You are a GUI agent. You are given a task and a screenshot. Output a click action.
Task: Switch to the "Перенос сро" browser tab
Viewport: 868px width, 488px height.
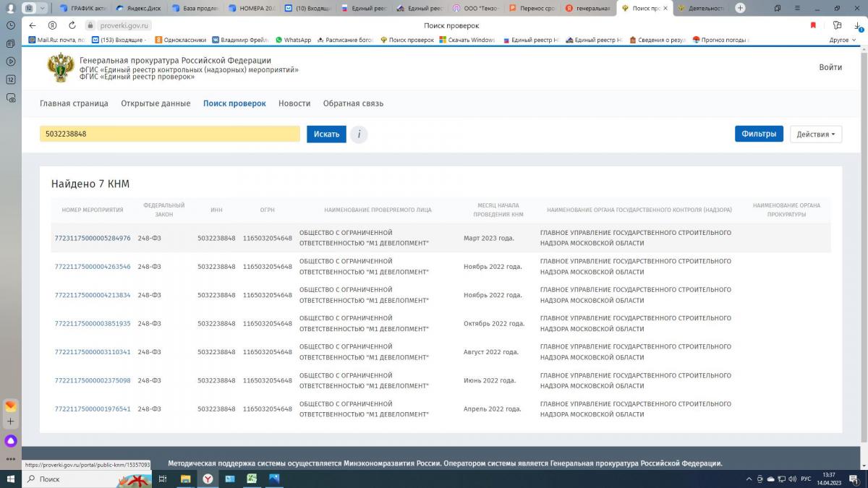(532, 8)
